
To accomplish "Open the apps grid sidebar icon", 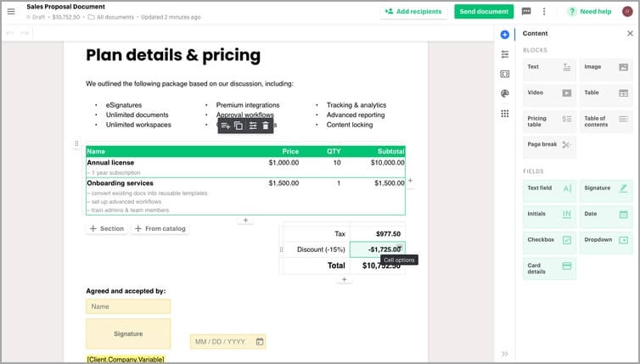I will coord(505,113).
